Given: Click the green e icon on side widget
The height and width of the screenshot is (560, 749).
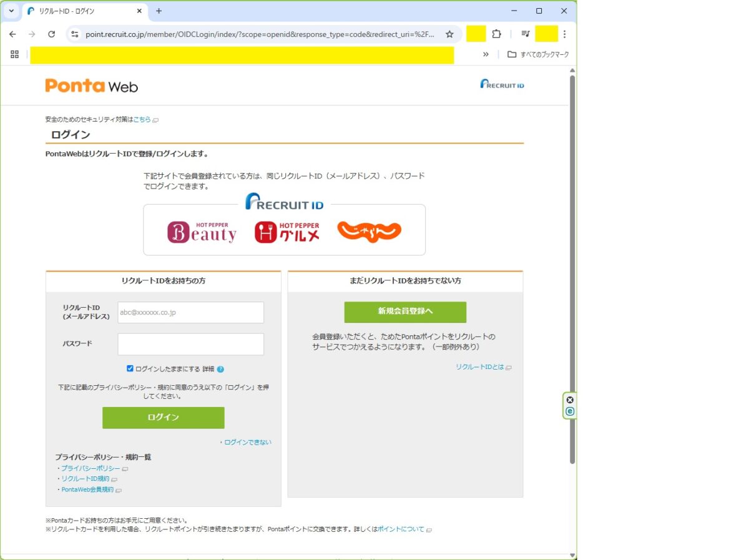Looking at the screenshot, I should 570,411.
